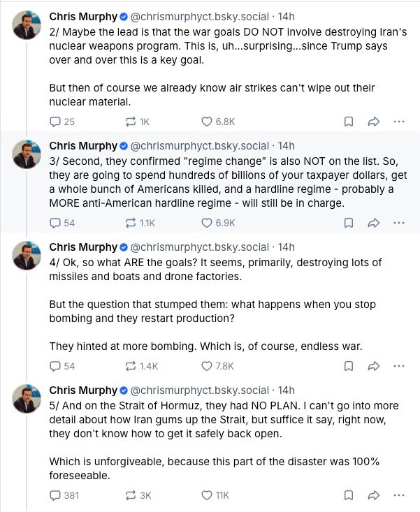
Task: Share the 3/ regime change post
Action: [373, 223]
